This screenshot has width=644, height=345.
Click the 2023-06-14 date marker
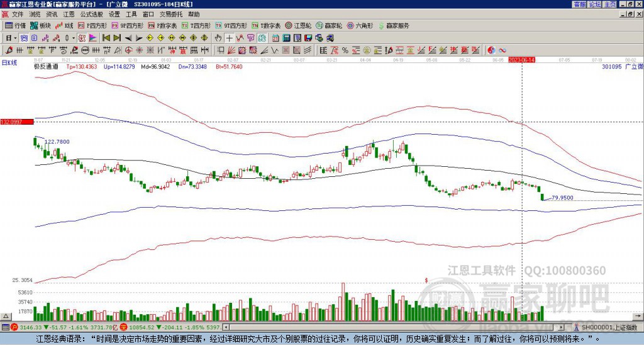tap(521, 60)
